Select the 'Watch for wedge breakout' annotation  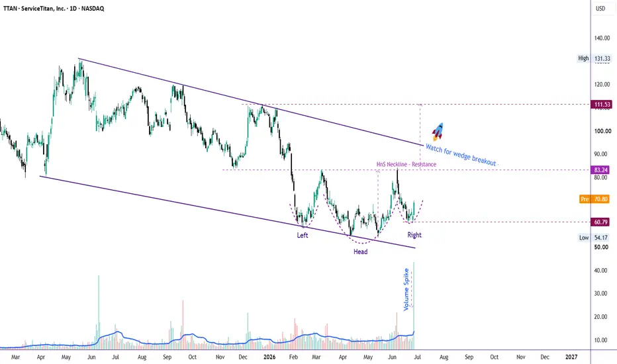pyautogui.click(x=461, y=156)
